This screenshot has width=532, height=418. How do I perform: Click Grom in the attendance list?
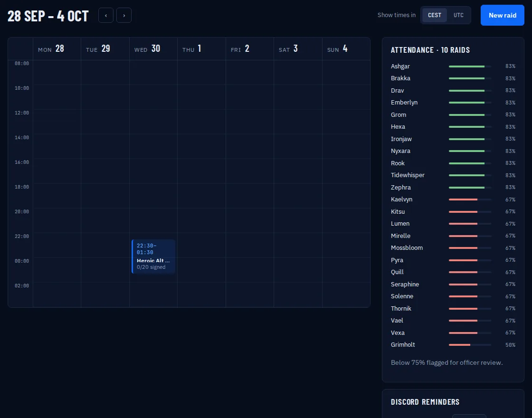coord(399,114)
